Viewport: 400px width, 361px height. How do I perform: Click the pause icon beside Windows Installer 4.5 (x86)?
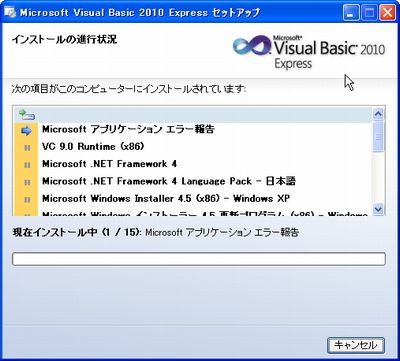(27, 200)
